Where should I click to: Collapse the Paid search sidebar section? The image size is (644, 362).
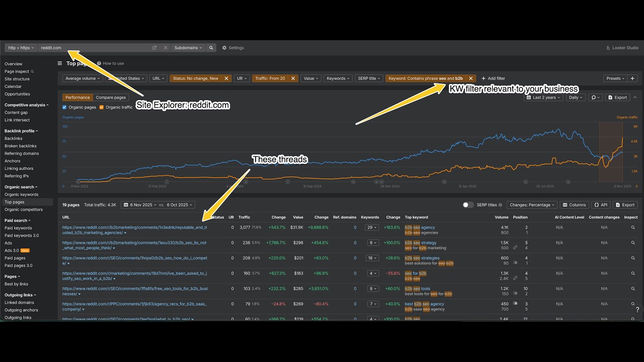tap(18, 220)
